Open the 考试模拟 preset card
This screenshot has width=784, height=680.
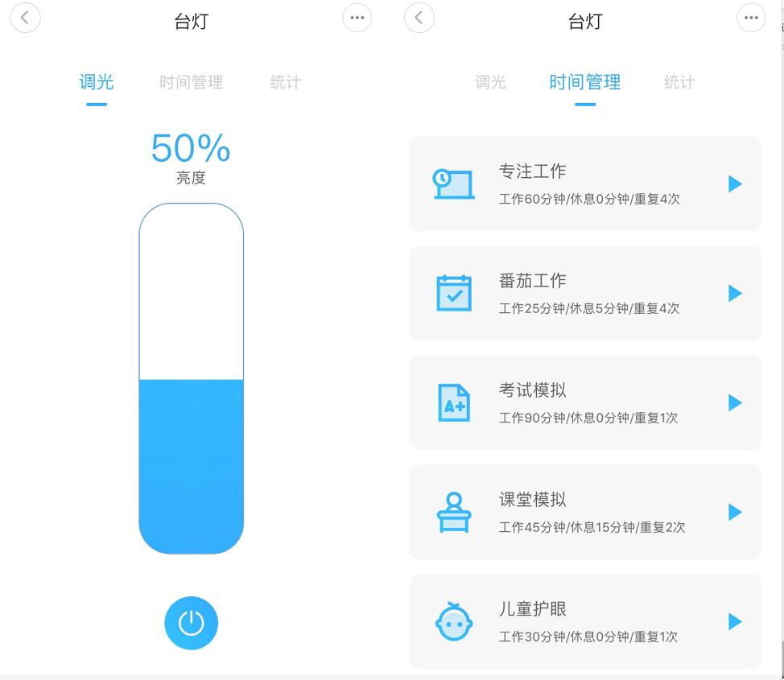coord(585,402)
